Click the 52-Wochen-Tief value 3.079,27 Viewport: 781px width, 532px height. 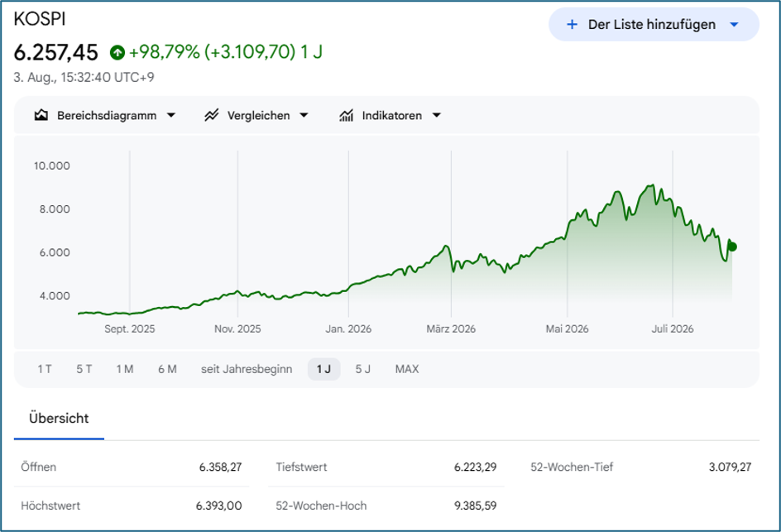[730, 467]
